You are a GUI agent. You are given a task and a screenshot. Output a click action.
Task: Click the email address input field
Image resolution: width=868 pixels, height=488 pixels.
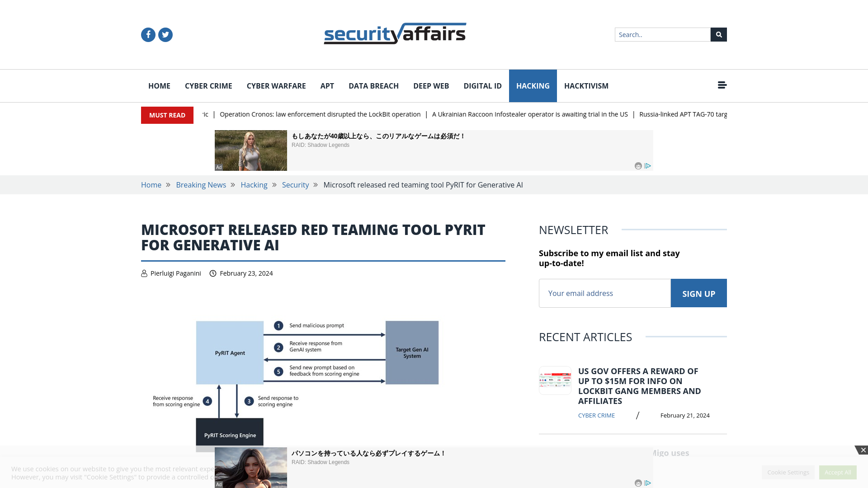pos(604,292)
